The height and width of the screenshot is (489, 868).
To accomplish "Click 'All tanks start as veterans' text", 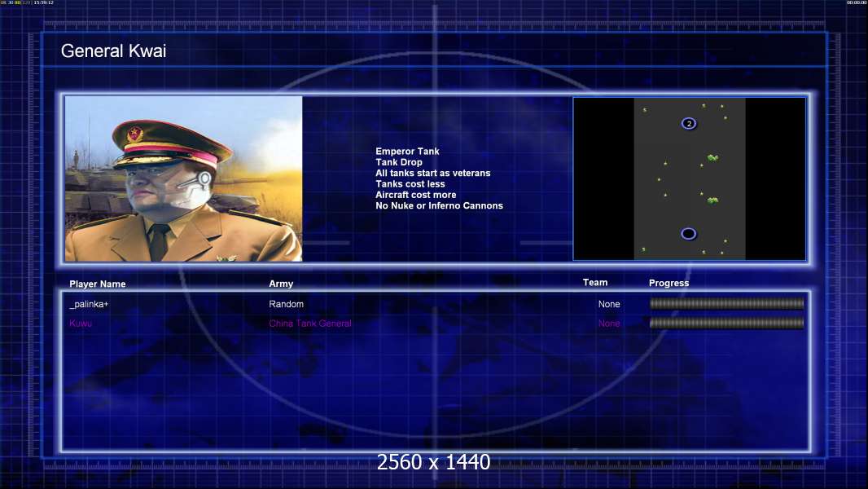I will (x=433, y=173).
